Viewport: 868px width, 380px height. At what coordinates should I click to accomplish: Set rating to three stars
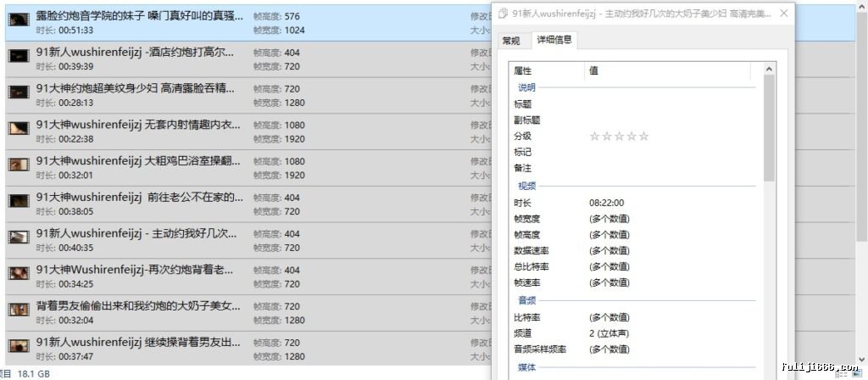click(x=619, y=137)
